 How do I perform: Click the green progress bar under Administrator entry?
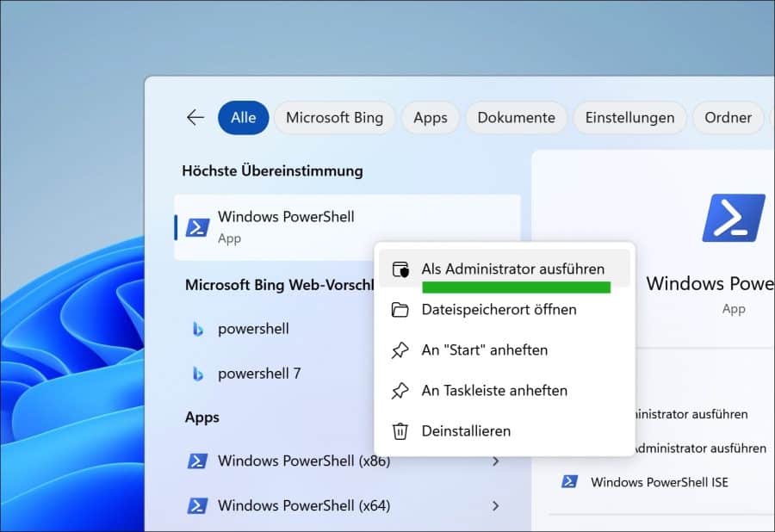(x=516, y=288)
